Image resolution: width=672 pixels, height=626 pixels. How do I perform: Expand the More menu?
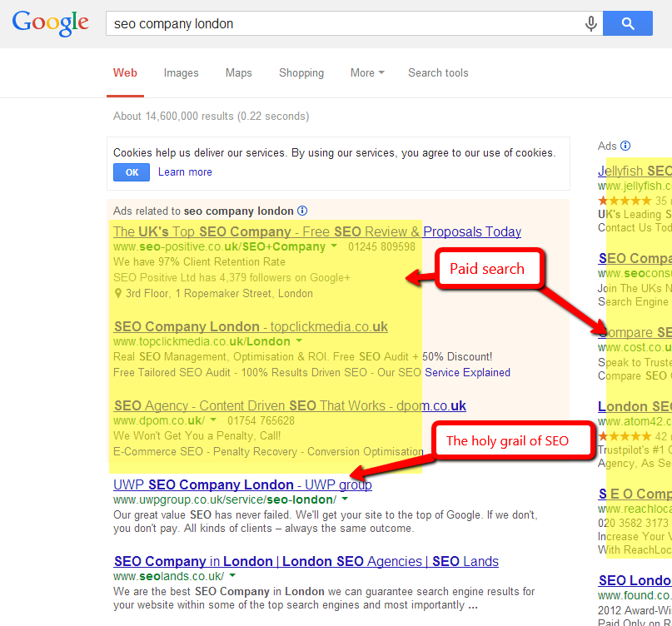[x=367, y=73]
